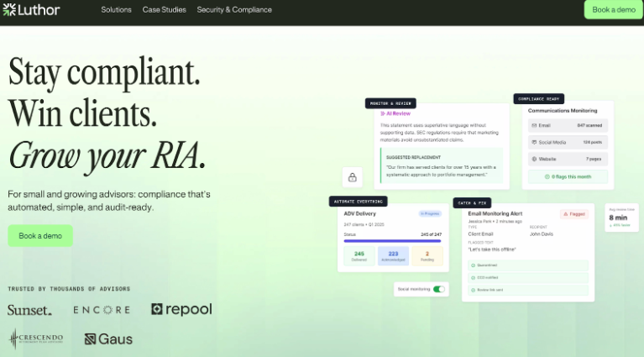The image size is (644, 357).
Task: Click the ADV Delivery status progress bar
Action: [392, 241]
